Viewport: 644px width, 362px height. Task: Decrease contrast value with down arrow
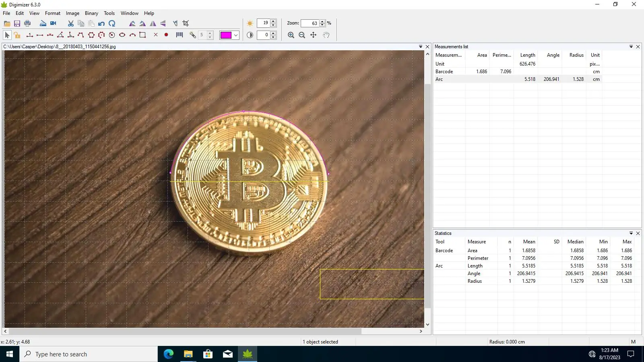(273, 37)
